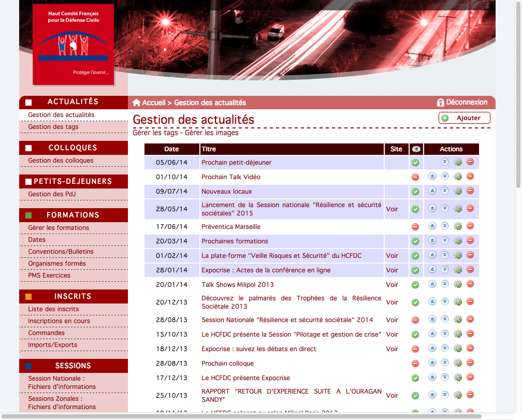Viewport: 522px width, 420px height.
Task: Delete the Prochain petit-déjeuner entry
Action: (470, 162)
